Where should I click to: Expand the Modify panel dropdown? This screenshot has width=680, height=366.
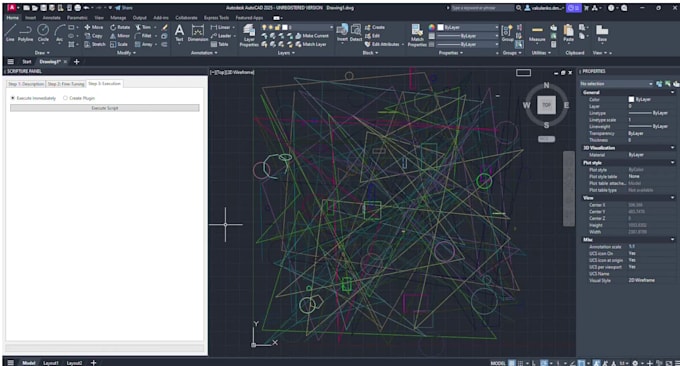coord(126,52)
